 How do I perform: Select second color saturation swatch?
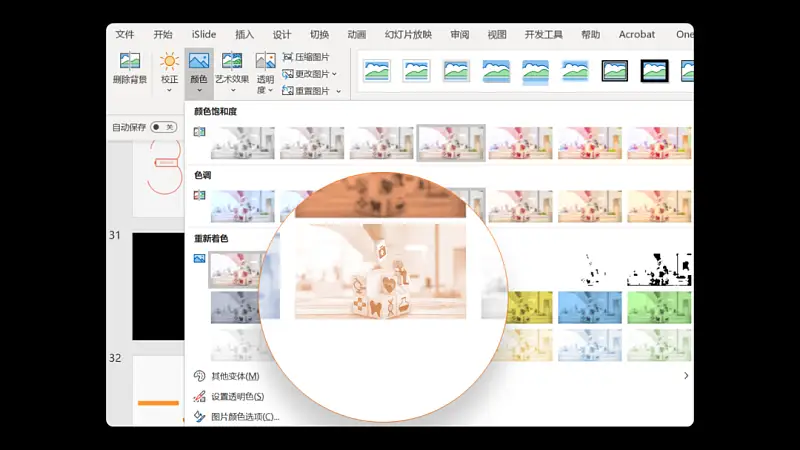tap(312, 143)
